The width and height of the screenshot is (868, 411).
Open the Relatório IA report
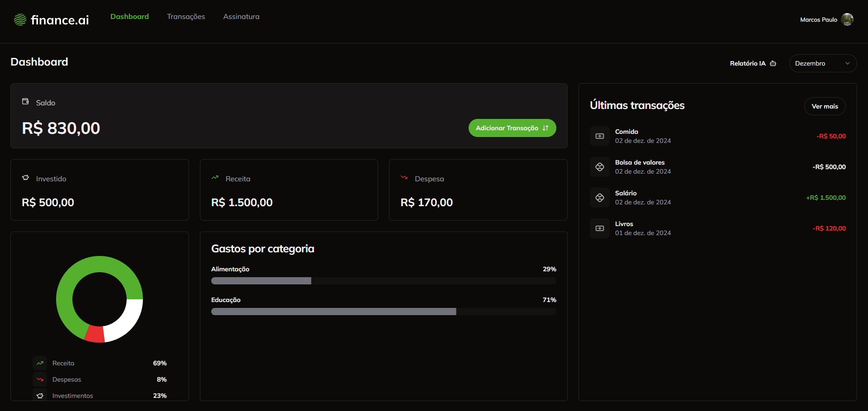[753, 63]
